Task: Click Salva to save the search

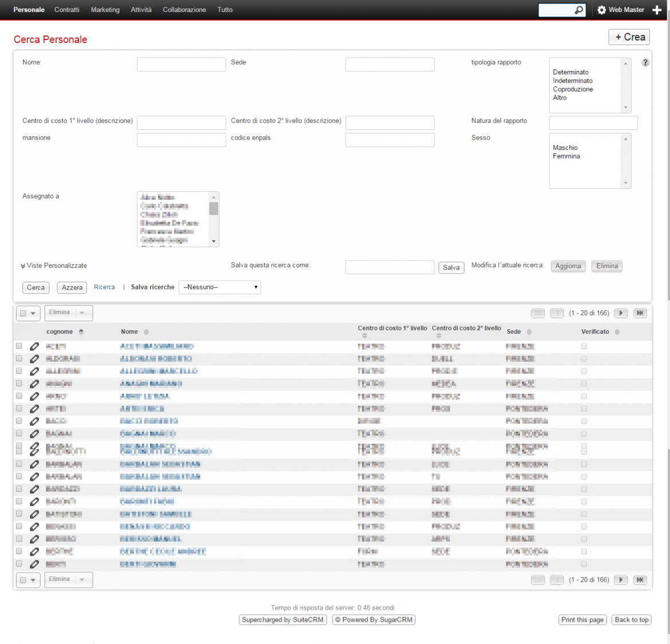Action: pyautogui.click(x=451, y=267)
